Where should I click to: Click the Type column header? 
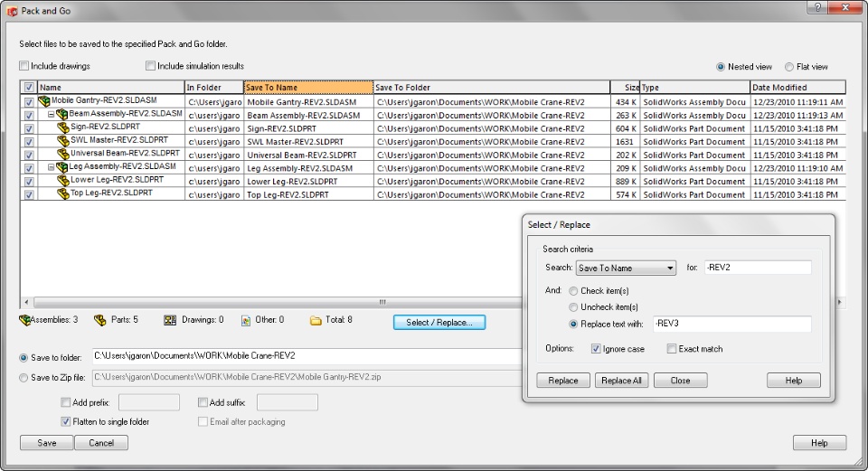pos(694,88)
